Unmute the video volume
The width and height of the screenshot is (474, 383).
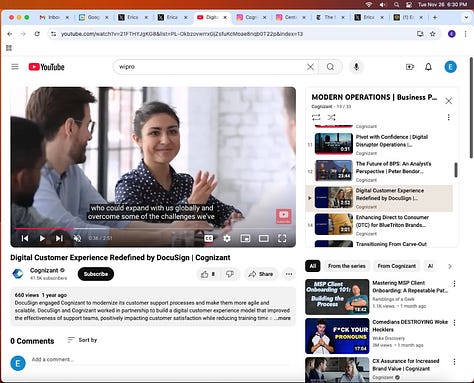[77, 238]
